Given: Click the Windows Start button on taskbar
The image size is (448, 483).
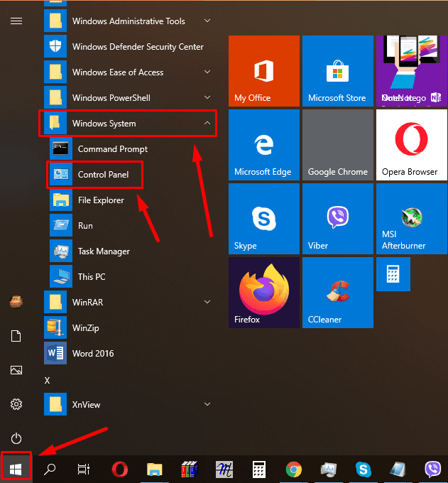Looking at the screenshot, I should [x=16, y=470].
